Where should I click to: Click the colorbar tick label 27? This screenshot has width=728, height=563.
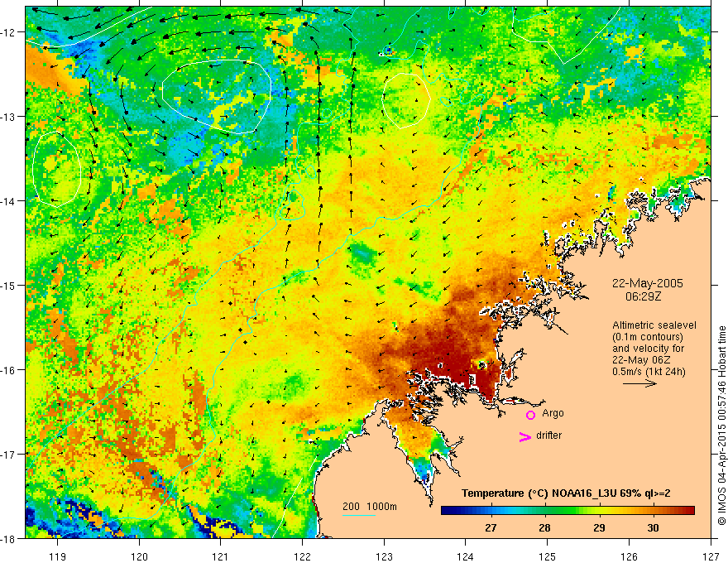pyautogui.click(x=491, y=527)
